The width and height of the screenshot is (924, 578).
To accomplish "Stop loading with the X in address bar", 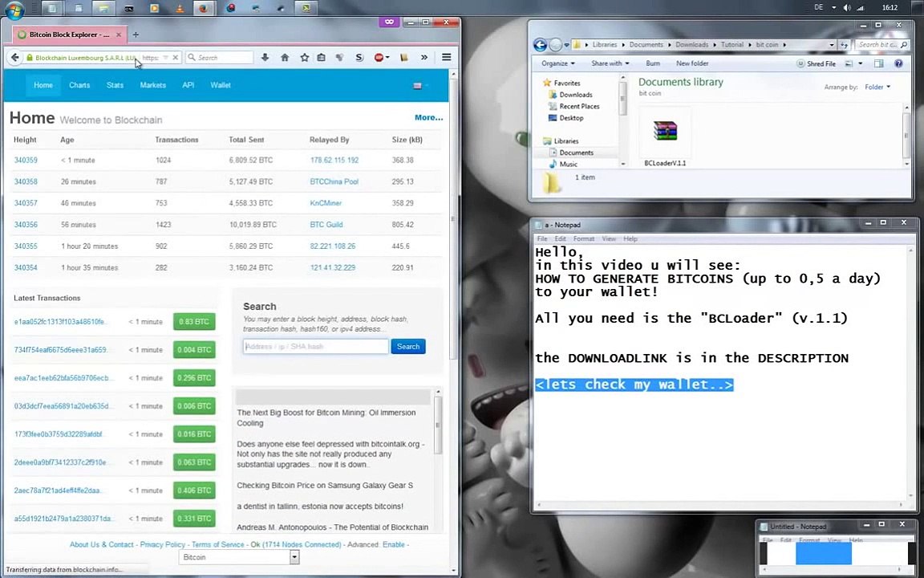I will (x=175, y=58).
